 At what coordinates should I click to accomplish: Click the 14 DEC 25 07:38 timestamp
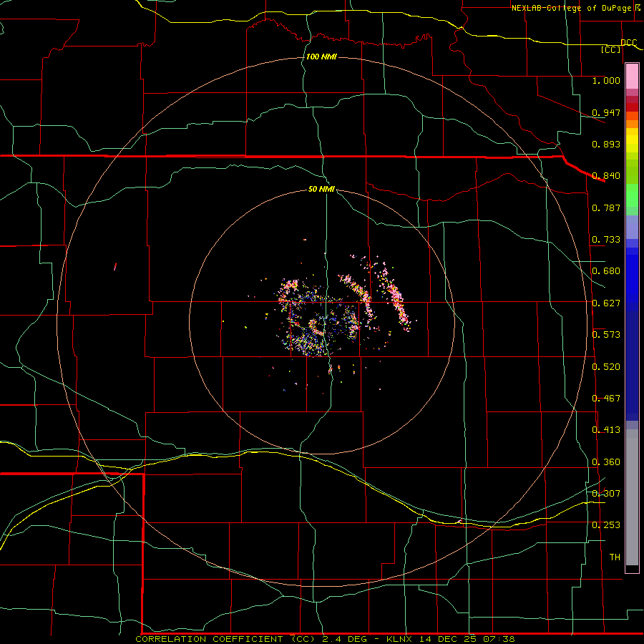pyautogui.click(x=467, y=639)
